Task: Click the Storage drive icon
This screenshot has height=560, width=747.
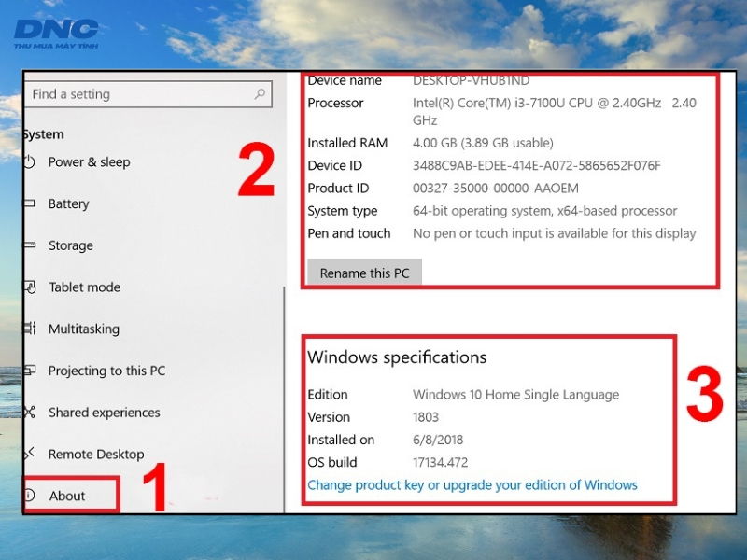Action: 30,245
